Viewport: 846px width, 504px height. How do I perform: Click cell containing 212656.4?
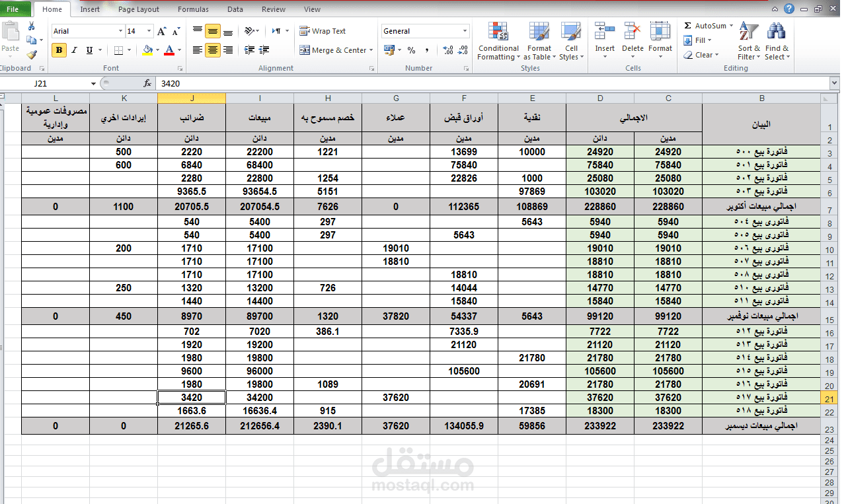point(260,426)
